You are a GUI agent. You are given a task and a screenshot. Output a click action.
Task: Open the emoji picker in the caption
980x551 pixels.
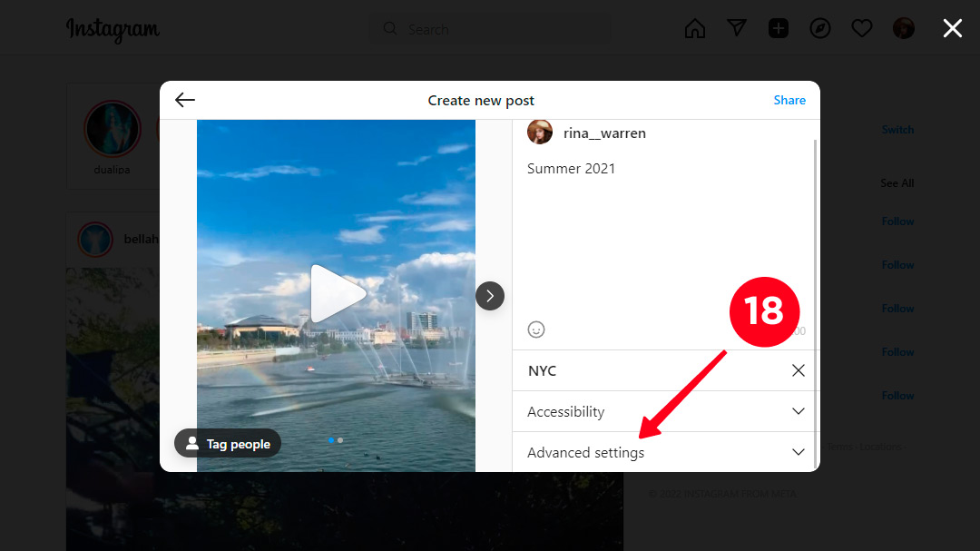coord(536,330)
